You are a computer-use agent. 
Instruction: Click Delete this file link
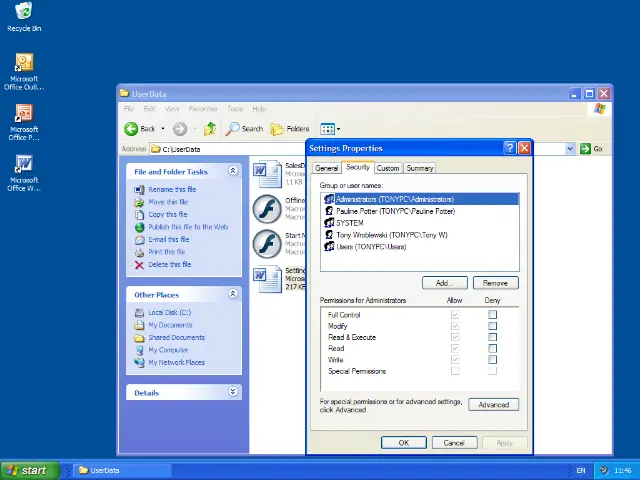click(x=172, y=265)
